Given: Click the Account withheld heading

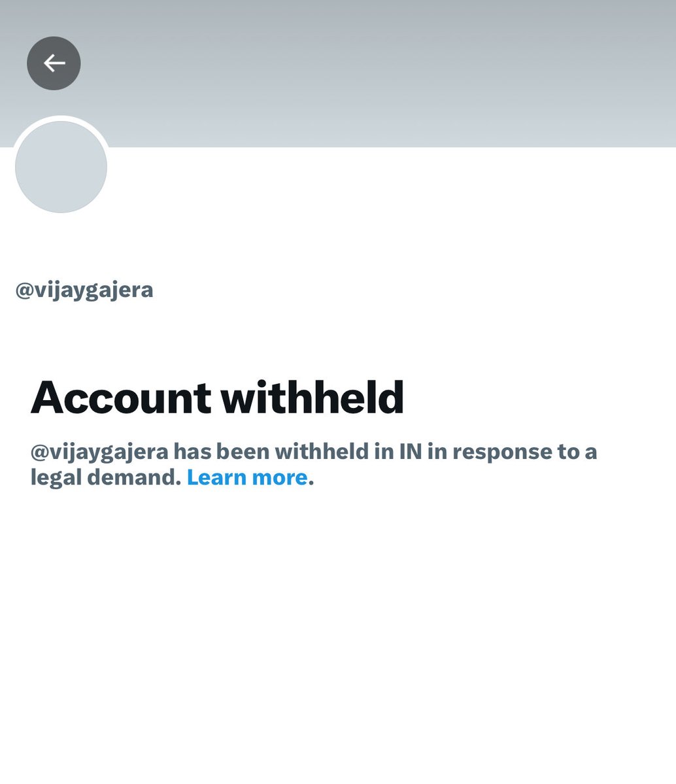Looking at the screenshot, I should click(217, 398).
